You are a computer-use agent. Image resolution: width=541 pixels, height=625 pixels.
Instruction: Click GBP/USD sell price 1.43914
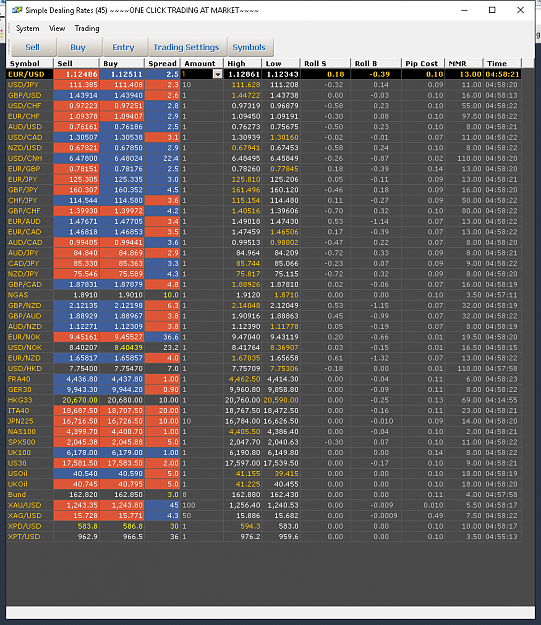click(76, 95)
